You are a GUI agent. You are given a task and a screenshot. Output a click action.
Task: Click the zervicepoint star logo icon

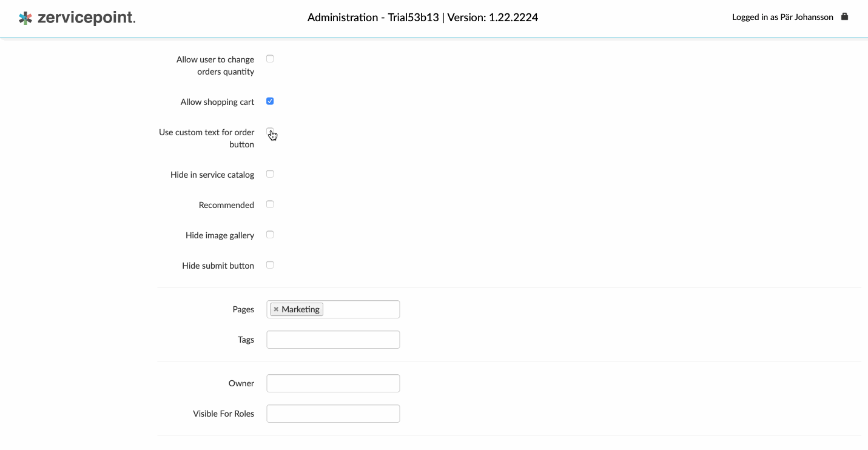pyautogui.click(x=25, y=18)
